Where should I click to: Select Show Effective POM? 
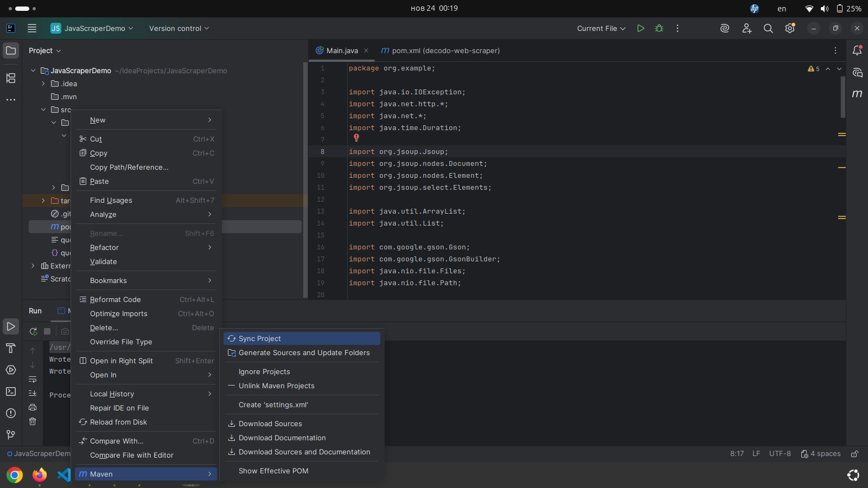pos(302,471)
